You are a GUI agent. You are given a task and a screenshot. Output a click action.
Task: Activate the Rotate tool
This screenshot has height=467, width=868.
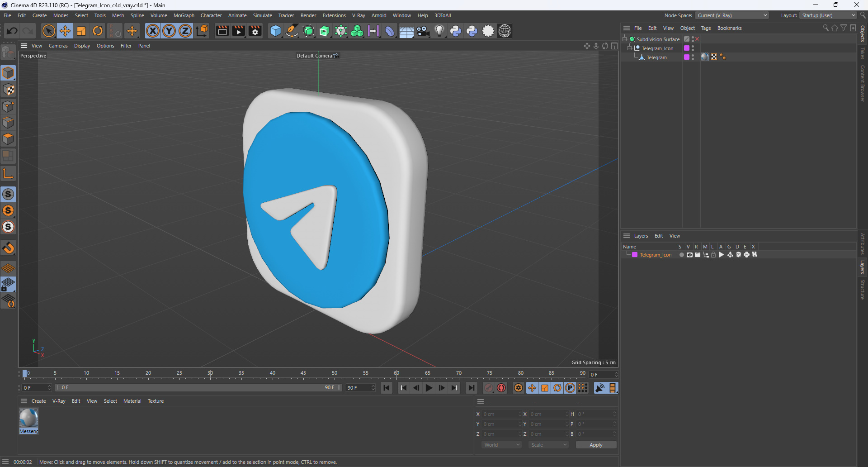click(98, 31)
